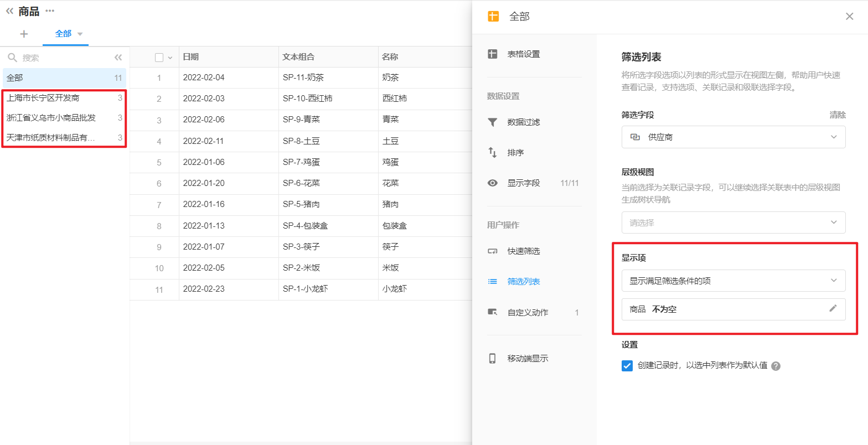Collapse the filter list sidebar
Screen dimensions: 868x445
click(x=118, y=58)
